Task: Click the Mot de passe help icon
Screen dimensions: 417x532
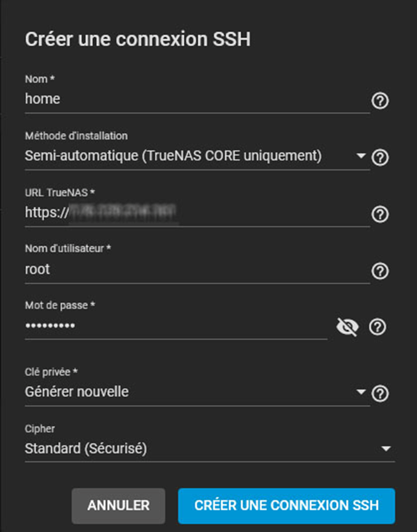Action: coord(378,327)
